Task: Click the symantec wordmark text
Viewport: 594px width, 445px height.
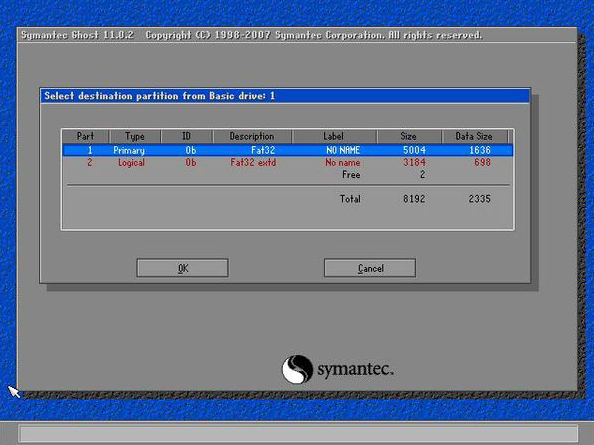Action: tap(355, 369)
